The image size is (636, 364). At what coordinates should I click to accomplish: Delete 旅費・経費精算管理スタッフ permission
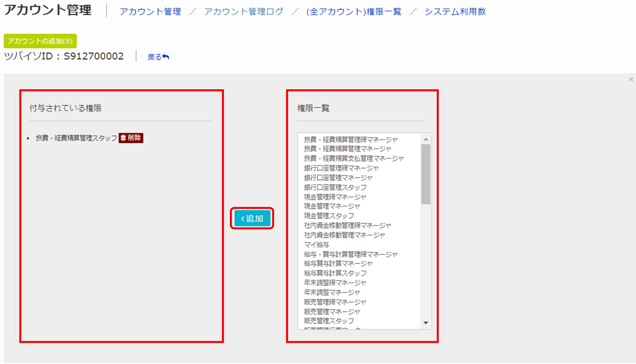(x=131, y=138)
